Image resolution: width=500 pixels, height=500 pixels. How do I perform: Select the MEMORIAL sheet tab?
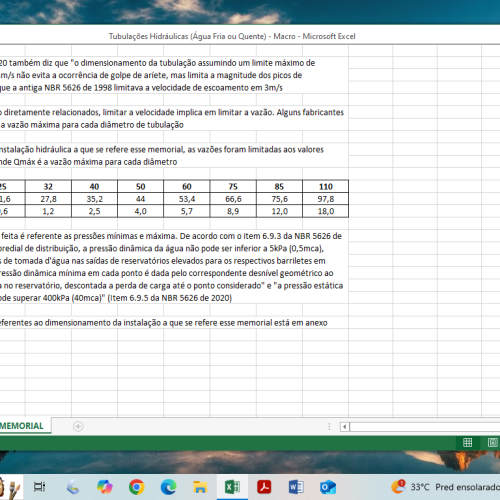22,426
